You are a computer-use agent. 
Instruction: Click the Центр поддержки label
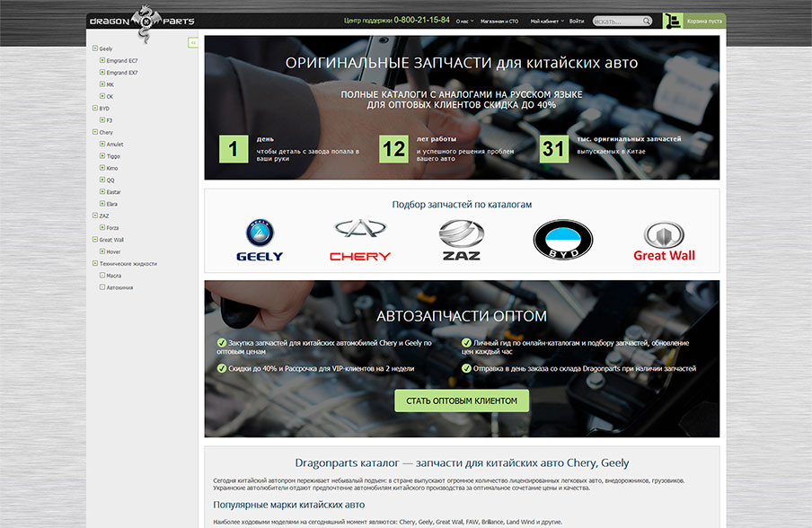pyautogui.click(x=367, y=21)
